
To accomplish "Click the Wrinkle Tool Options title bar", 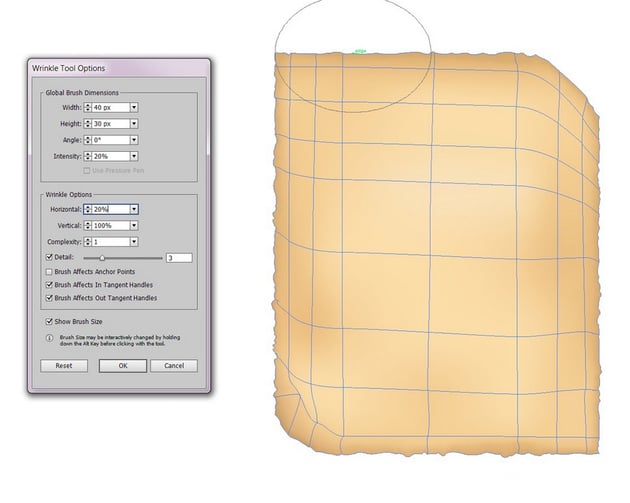I will tap(119, 68).
